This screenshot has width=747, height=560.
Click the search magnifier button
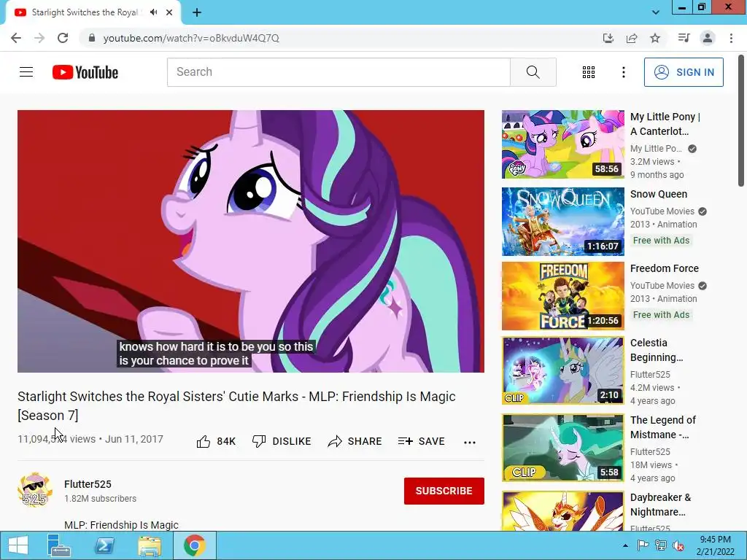click(x=533, y=72)
